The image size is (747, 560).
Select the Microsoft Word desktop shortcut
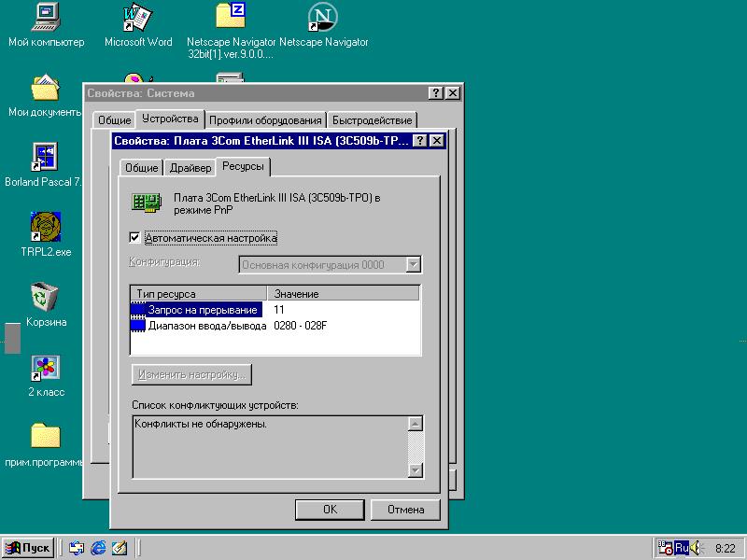pos(137,17)
